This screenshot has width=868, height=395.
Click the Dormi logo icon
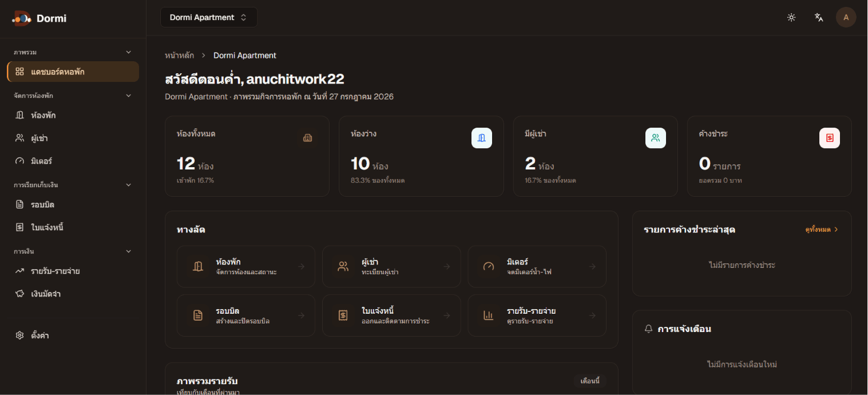pos(22,18)
